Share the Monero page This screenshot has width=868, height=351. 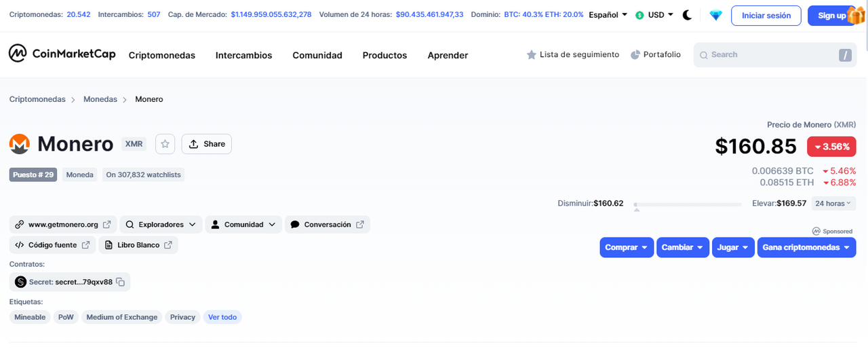tap(207, 144)
